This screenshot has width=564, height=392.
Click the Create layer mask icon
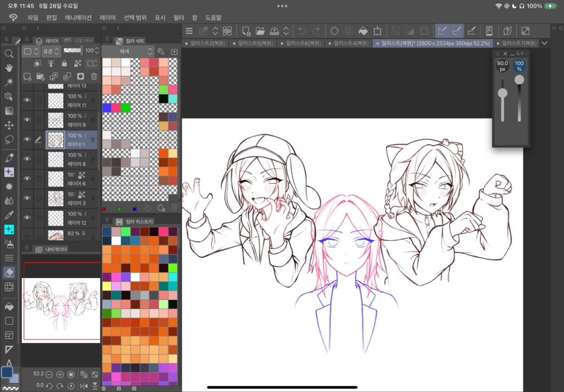point(81,76)
